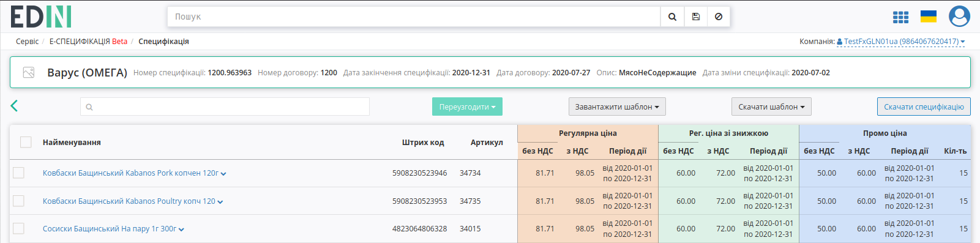Click the table filter search field
The width and height of the screenshot is (980, 243).
(225, 107)
